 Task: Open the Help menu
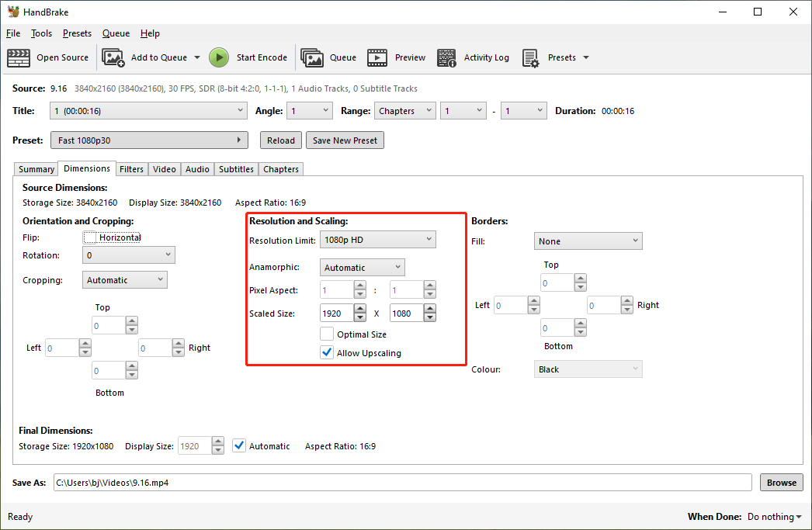pos(150,33)
